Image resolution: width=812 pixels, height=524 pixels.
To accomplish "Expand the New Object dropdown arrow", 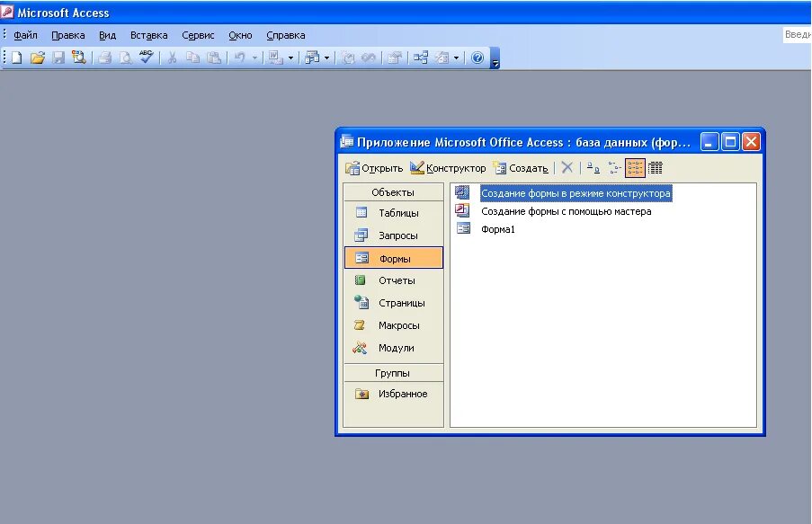I will pyautogui.click(x=456, y=58).
